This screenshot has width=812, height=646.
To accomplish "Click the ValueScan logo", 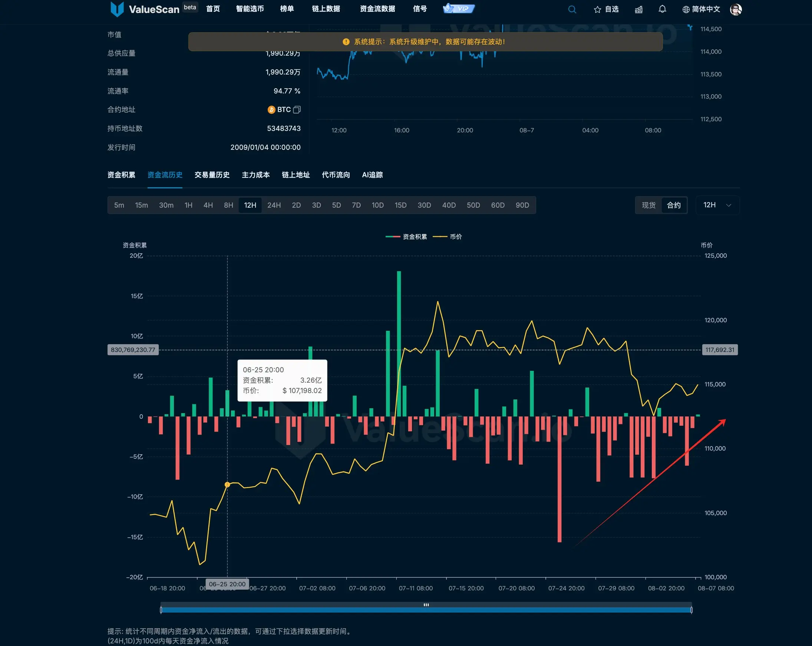I will click(x=145, y=9).
